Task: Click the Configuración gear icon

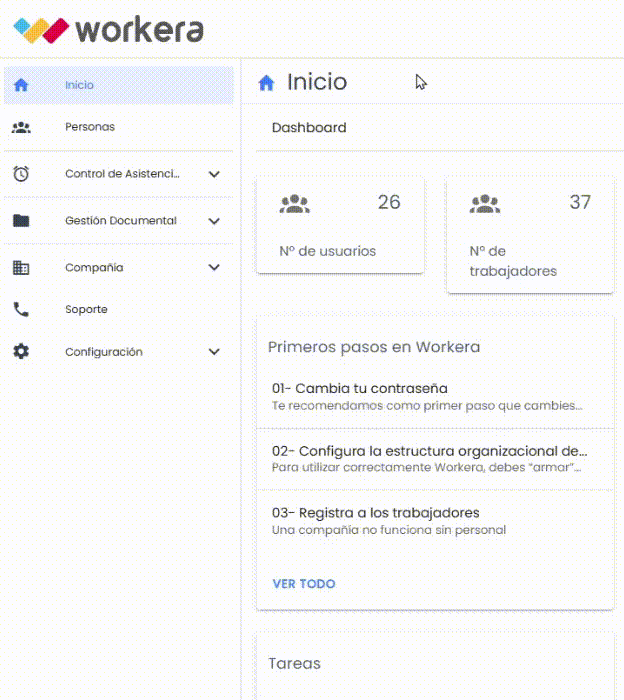Action: tap(21, 352)
